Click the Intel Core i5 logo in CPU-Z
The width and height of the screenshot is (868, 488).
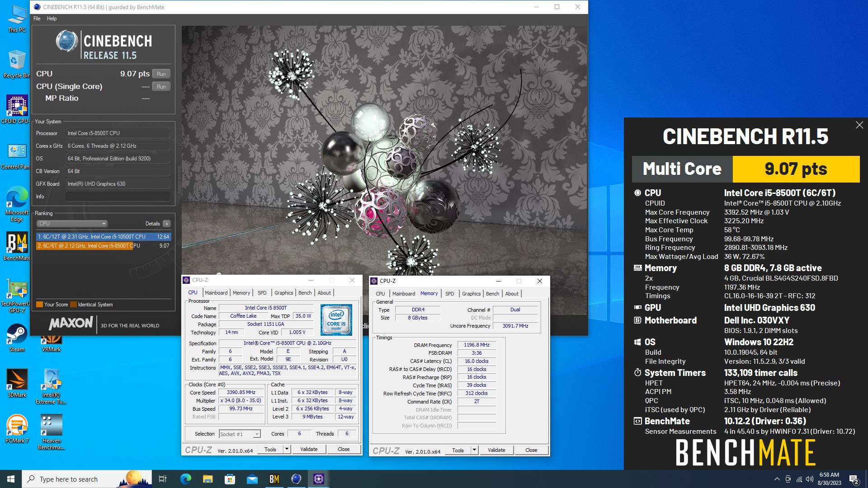pos(336,320)
